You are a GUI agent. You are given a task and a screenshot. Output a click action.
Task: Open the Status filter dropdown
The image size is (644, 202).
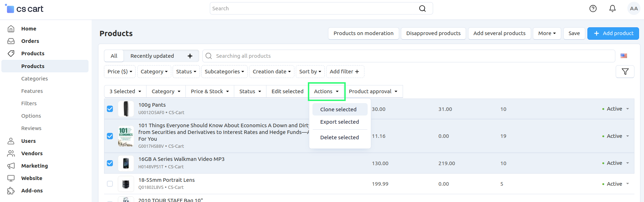(186, 72)
